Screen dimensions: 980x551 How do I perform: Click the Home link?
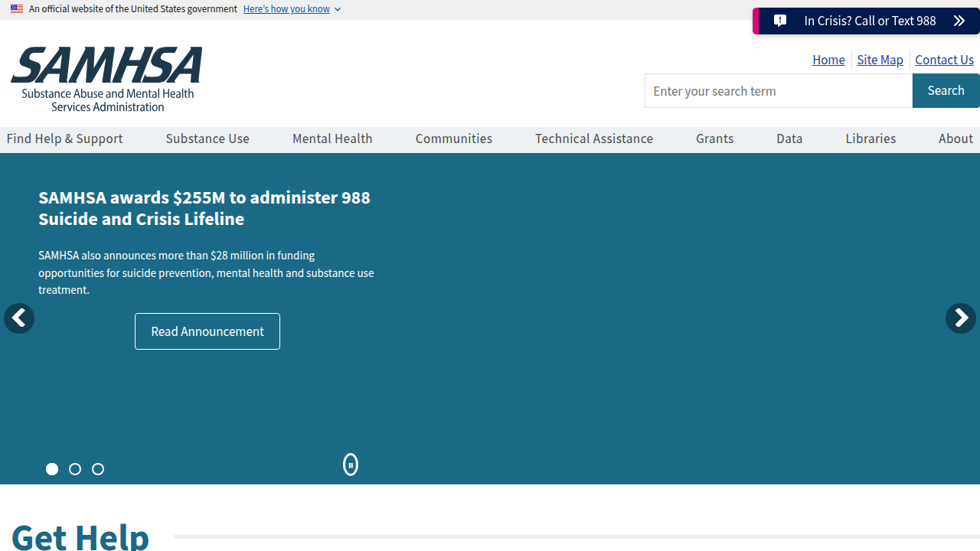click(x=828, y=60)
